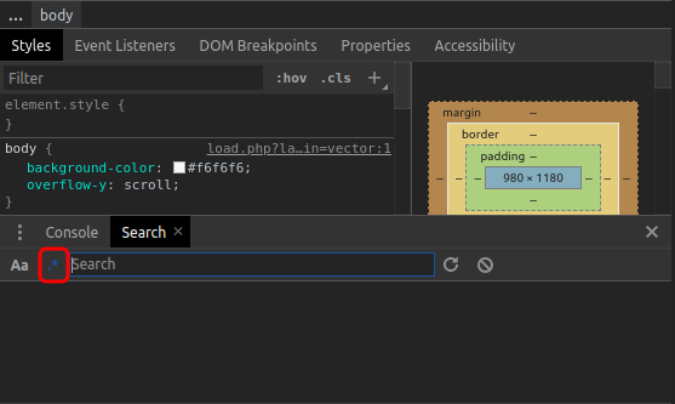Open load.php stylesheet source link
Viewport: 675px width, 404px height.
pos(299,148)
